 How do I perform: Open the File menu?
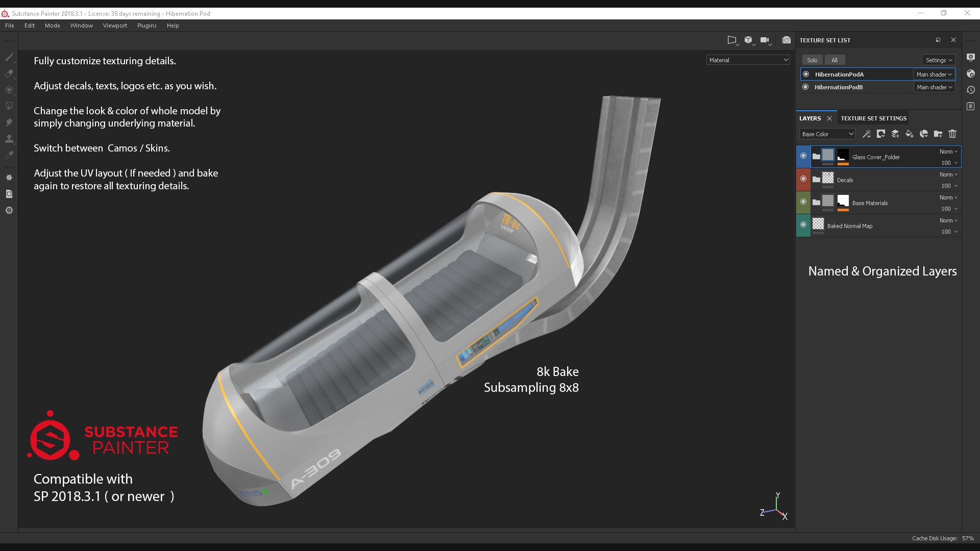pos(10,26)
